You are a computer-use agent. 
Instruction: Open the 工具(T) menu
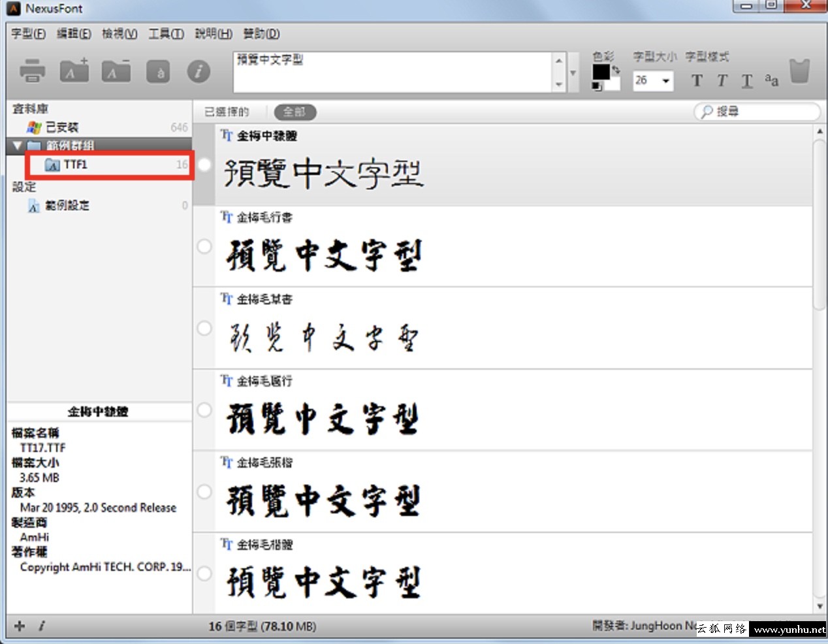click(x=166, y=33)
